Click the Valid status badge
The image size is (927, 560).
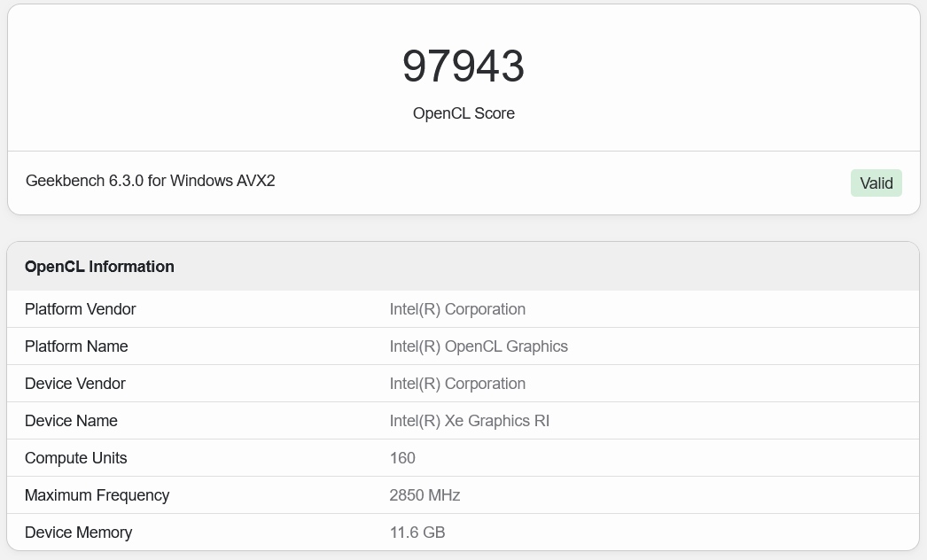tap(876, 183)
